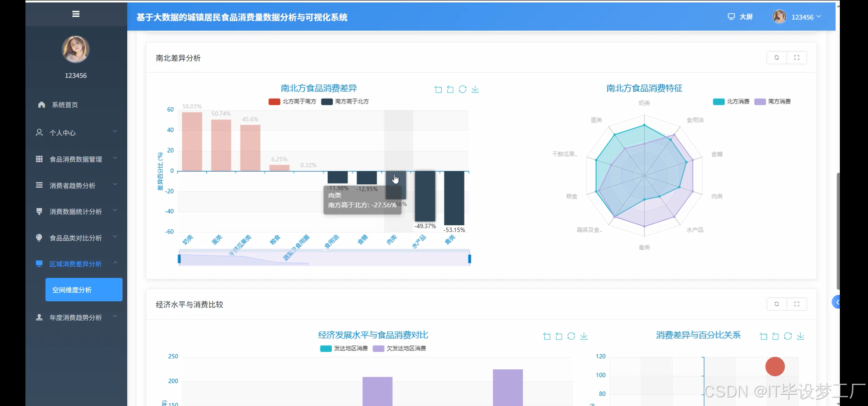The image size is (868, 406).
Task: Toggle 欠发达地区消费 legend series
Action: click(399, 348)
